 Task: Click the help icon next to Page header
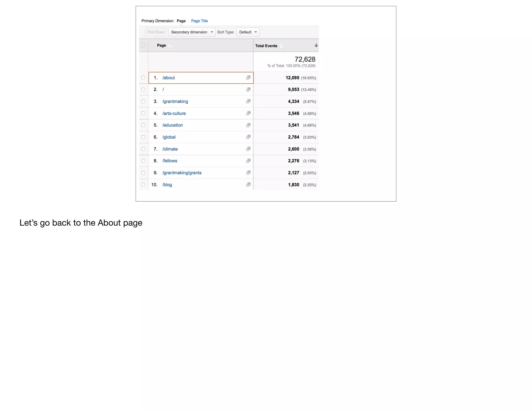coord(170,45)
